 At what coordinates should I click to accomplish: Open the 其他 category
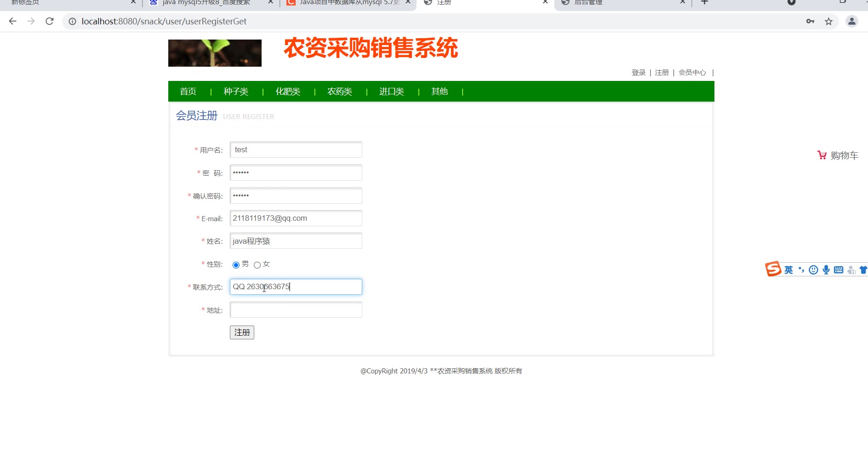tap(440, 92)
